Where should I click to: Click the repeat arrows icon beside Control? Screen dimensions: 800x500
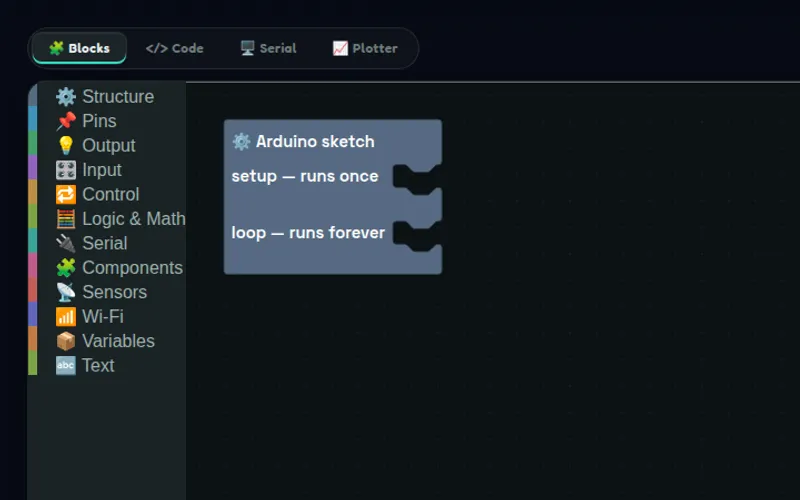point(66,194)
